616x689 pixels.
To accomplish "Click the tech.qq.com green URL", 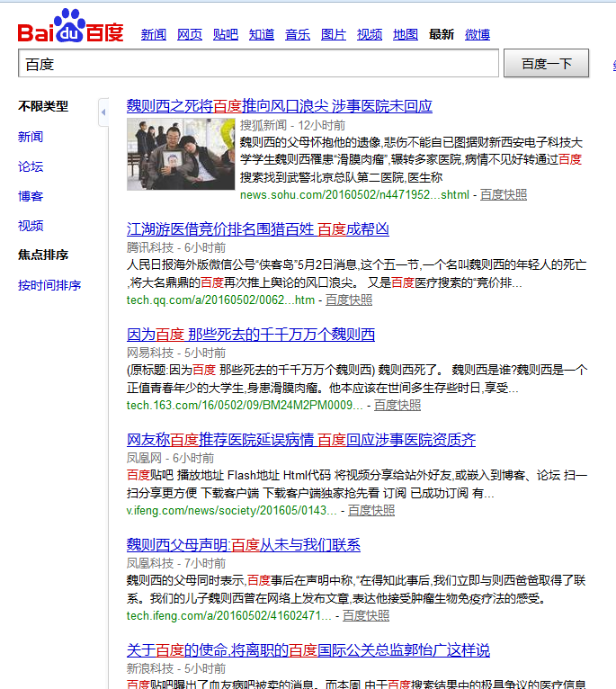I will [220, 300].
